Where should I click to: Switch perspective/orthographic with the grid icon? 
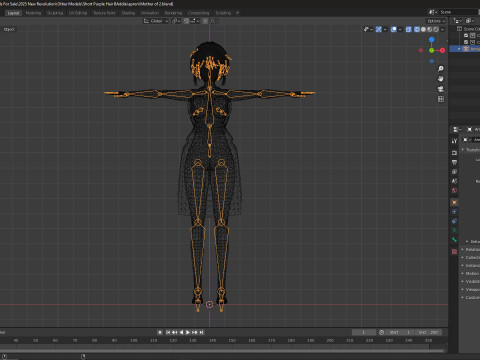(441, 99)
